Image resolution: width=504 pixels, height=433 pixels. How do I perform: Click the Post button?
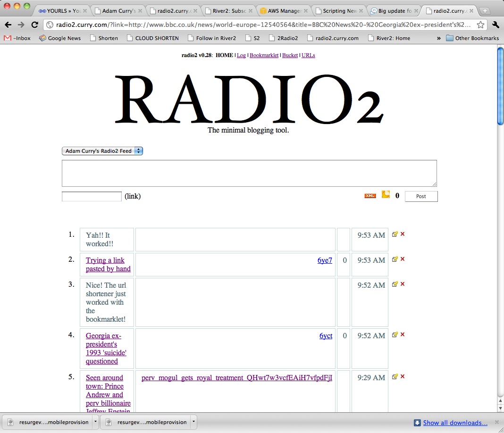(x=421, y=196)
